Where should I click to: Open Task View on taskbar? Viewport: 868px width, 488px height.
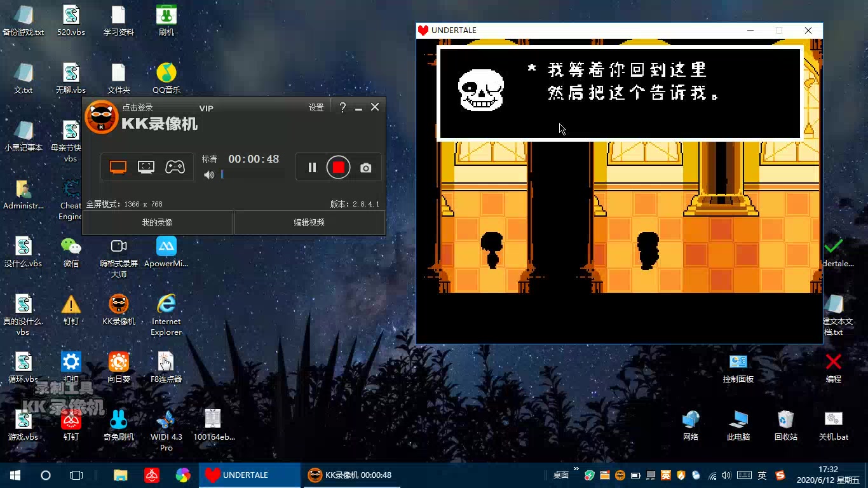point(76,475)
